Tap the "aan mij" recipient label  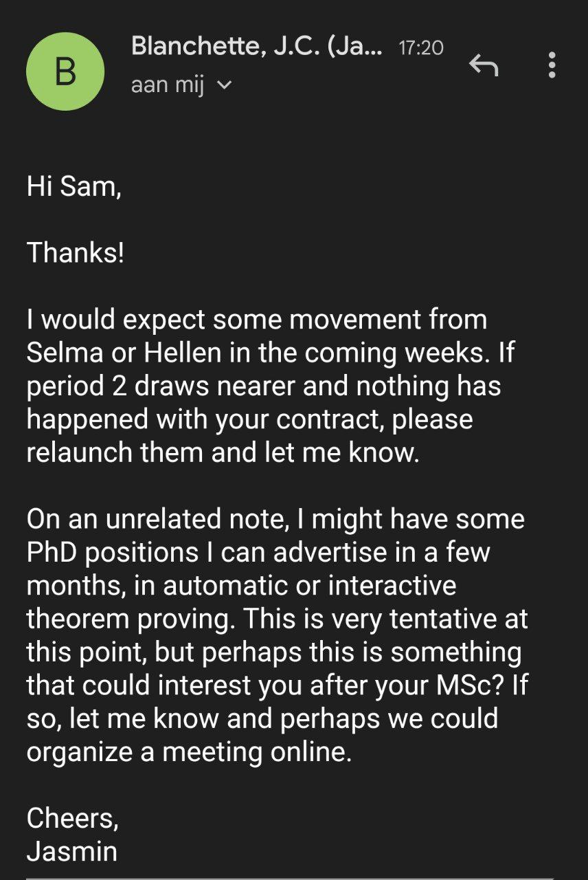[x=168, y=86]
